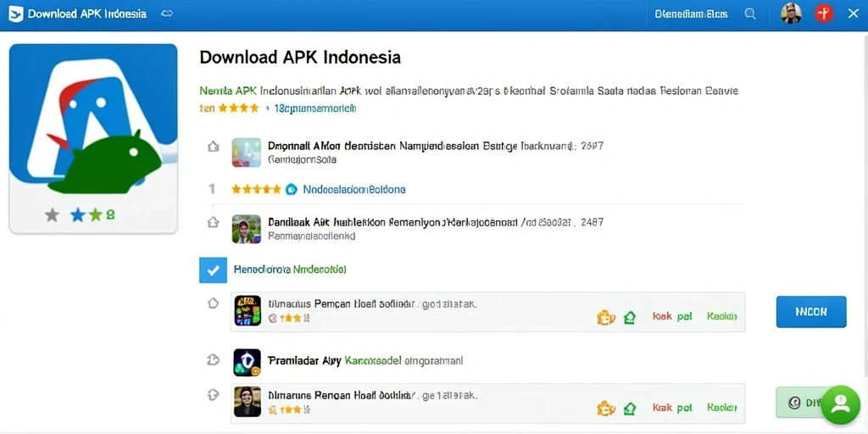Open the user profile avatar
Image resolution: width=868 pixels, height=434 pixels.
coord(791,14)
